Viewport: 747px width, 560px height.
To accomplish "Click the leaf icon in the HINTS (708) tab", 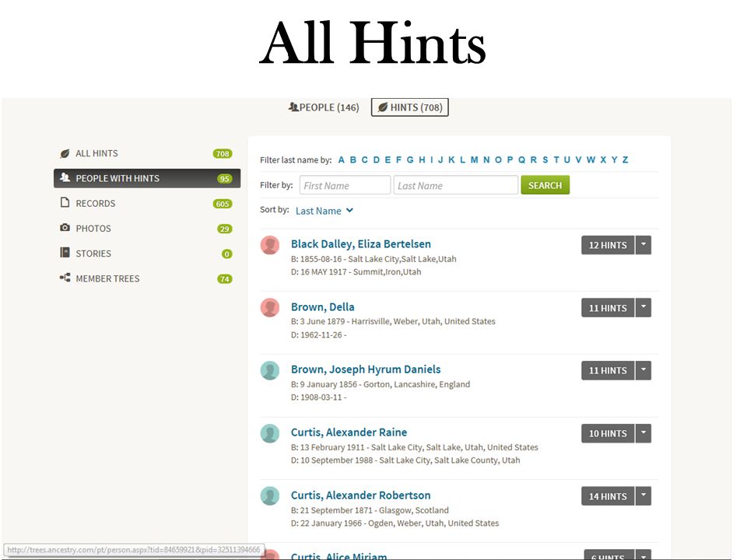I will 383,107.
